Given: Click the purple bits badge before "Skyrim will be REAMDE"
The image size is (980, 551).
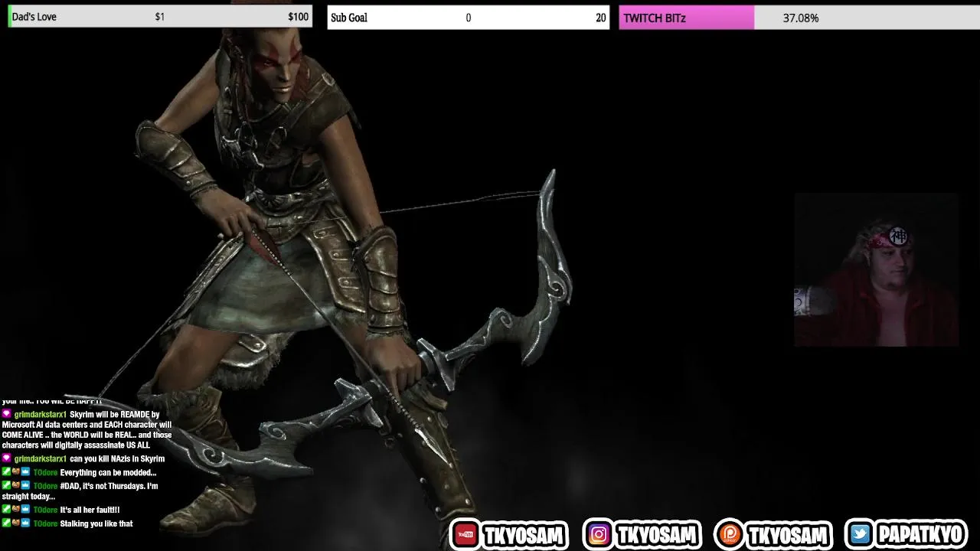Looking at the screenshot, I should point(6,414).
